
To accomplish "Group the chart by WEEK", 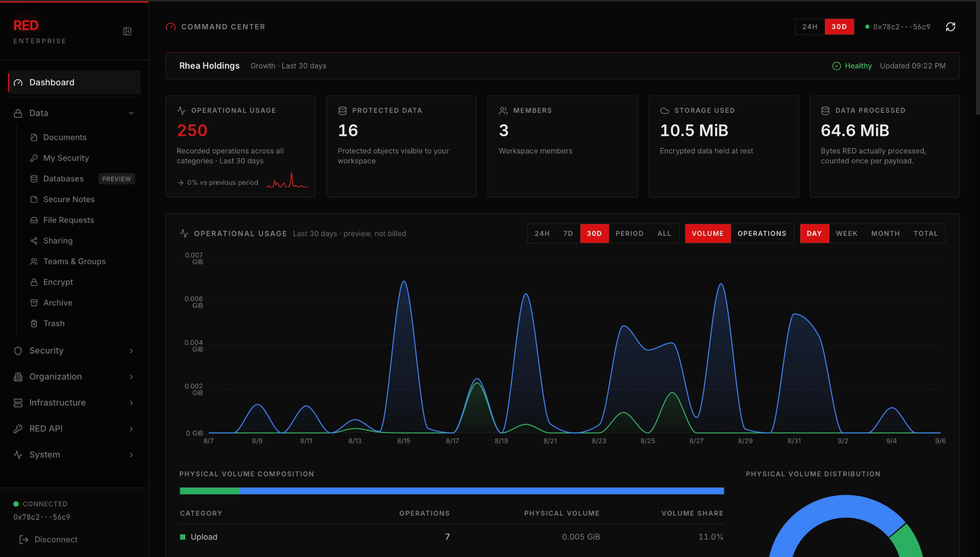I will (x=846, y=233).
